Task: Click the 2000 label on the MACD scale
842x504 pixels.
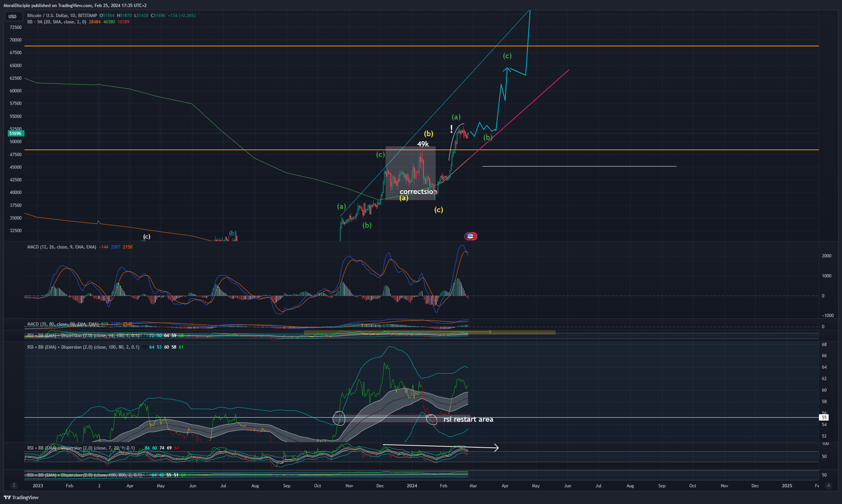Action: [826, 256]
